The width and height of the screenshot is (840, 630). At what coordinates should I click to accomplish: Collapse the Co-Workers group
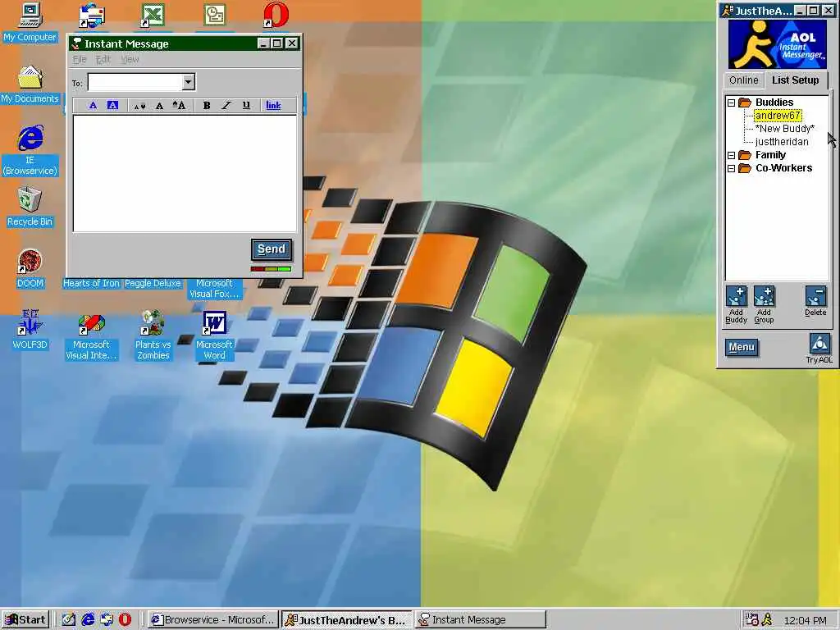point(731,168)
